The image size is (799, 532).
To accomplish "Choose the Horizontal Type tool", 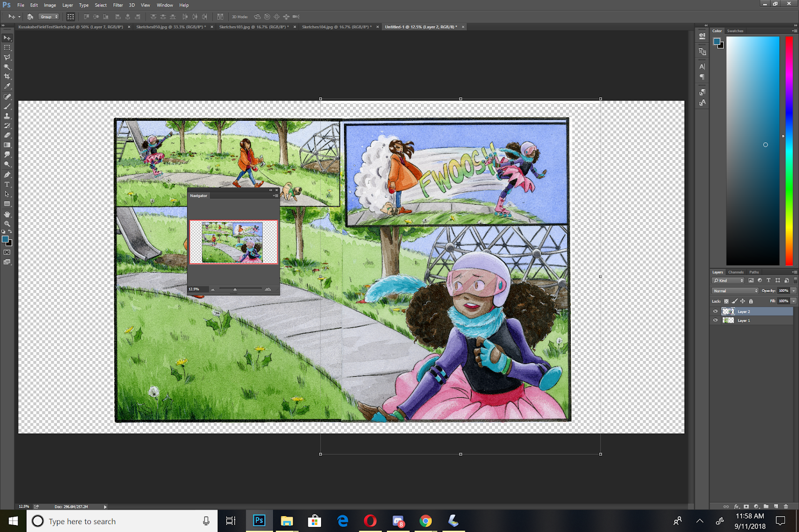I will pyautogui.click(x=7, y=184).
